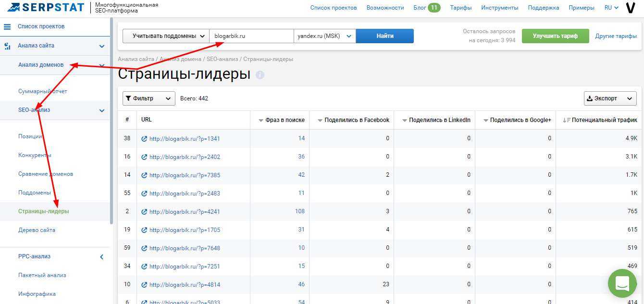Image resolution: width=644 pixels, height=304 pixels.
Task: Open the Экспорт dropdown
Action: [610, 98]
